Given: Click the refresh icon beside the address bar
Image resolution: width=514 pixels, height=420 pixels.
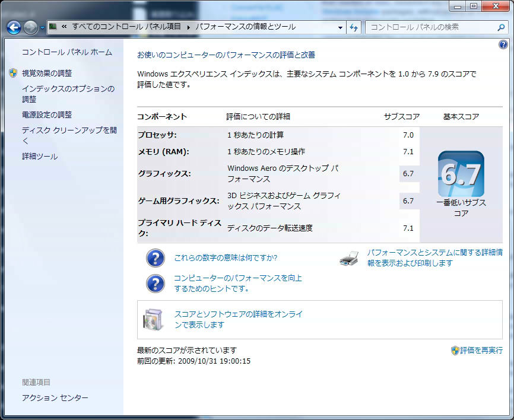Looking at the screenshot, I should coord(354,27).
